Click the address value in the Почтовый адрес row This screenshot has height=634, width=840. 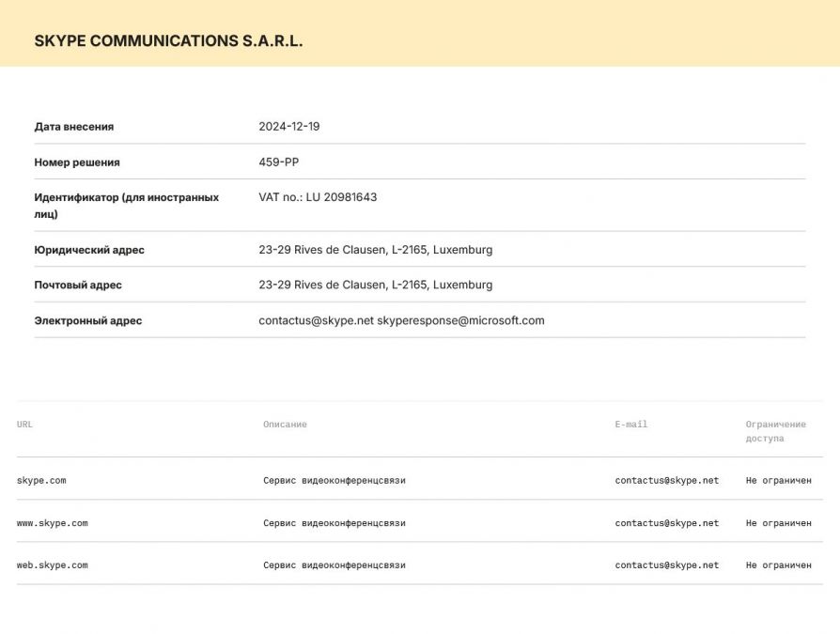[376, 285]
